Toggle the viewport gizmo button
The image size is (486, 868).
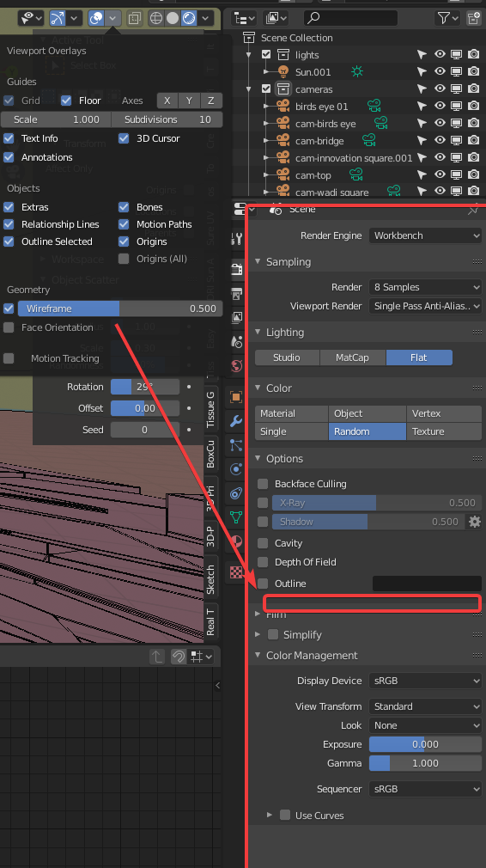coord(58,19)
